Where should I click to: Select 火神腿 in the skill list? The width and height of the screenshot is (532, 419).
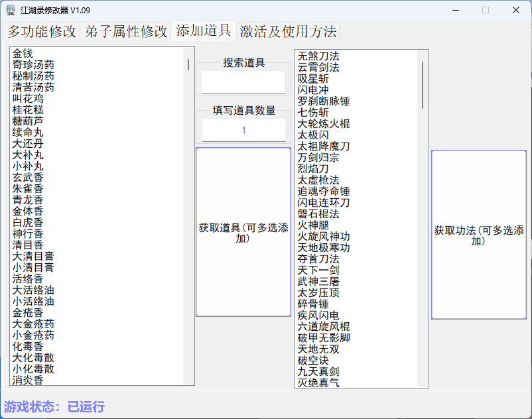[x=313, y=225]
